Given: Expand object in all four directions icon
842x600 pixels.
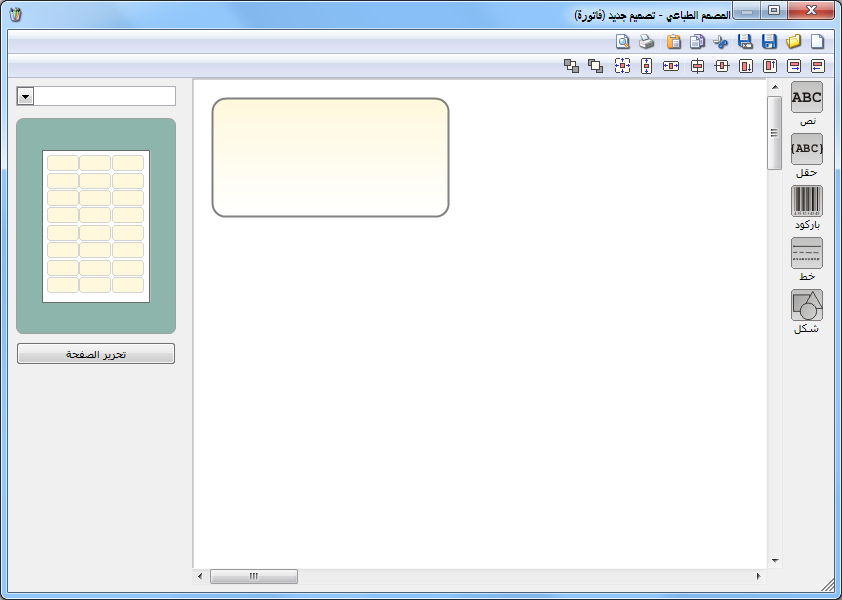Looking at the screenshot, I should [x=622, y=66].
